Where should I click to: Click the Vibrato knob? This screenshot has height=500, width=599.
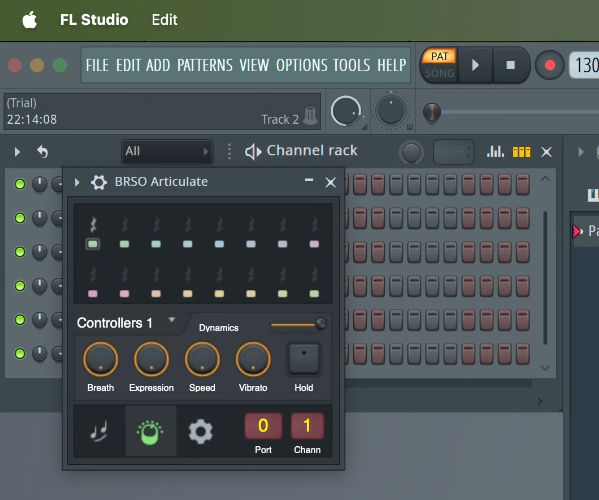(253, 359)
